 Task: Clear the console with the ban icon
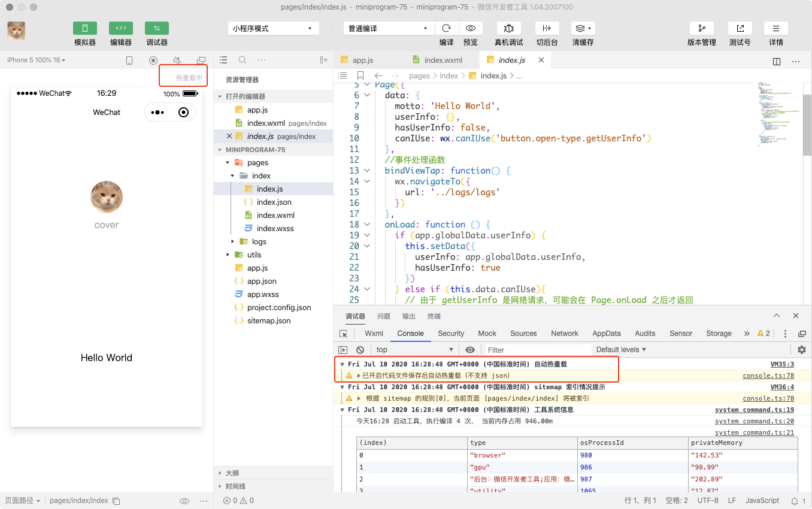[360, 350]
